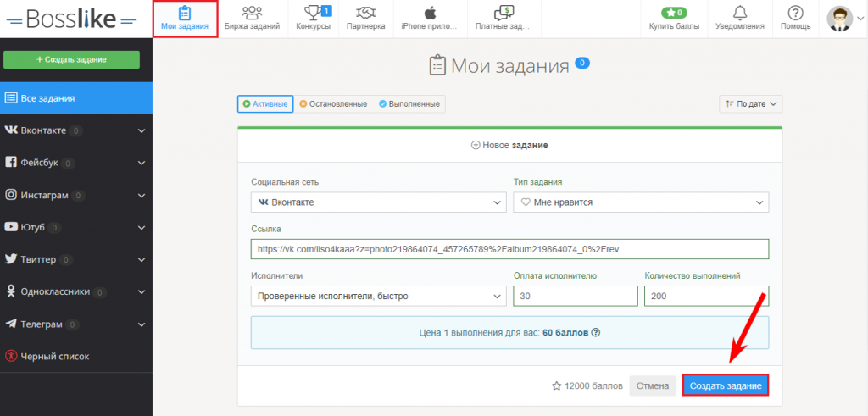Open the task type dropdown Мне нравится
Screen dimensions: 868x416
[641, 202]
